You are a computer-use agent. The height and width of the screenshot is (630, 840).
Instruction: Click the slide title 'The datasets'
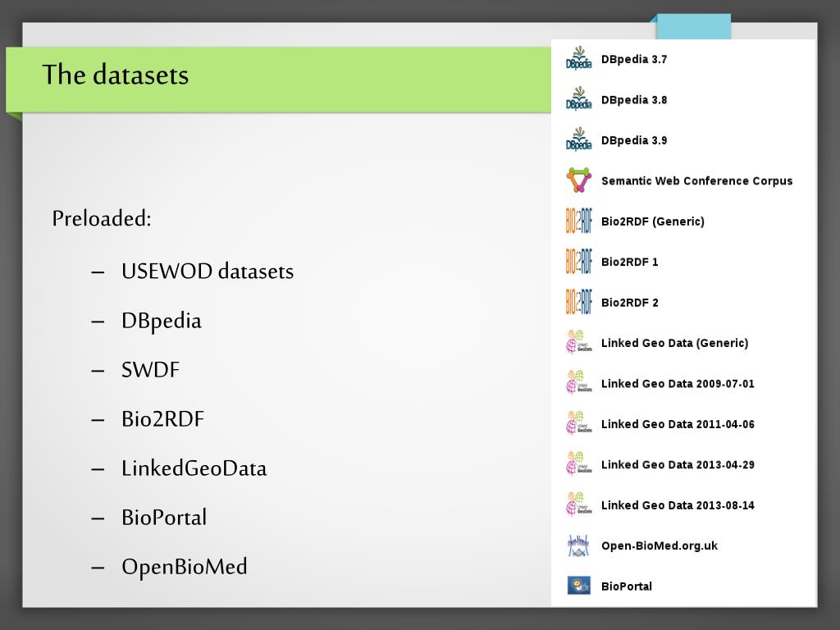[x=115, y=75]
